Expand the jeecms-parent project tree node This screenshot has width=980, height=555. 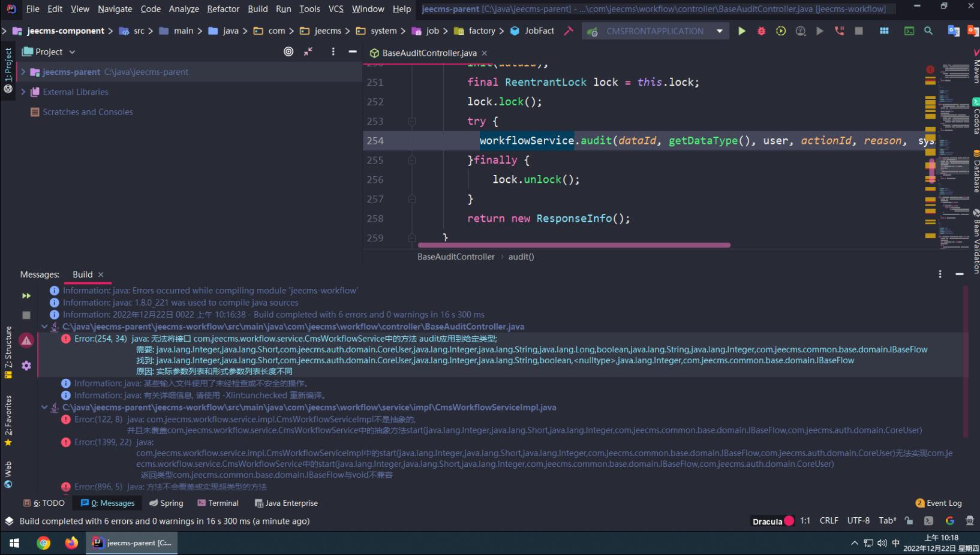pos(23,72)
